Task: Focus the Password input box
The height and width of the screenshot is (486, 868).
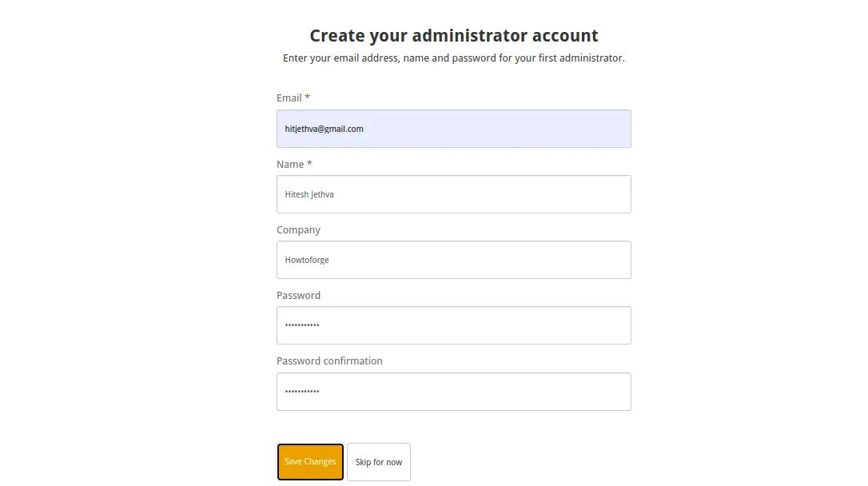Action: point(453,325)
